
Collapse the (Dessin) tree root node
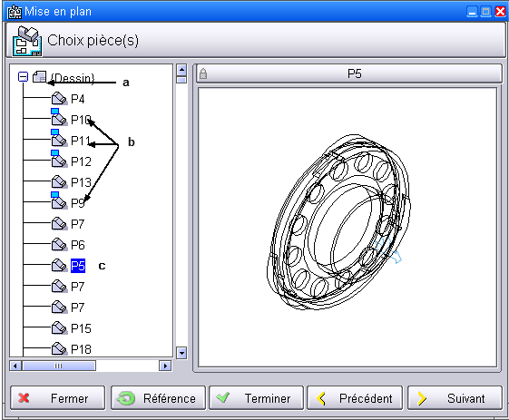point(23,77)
